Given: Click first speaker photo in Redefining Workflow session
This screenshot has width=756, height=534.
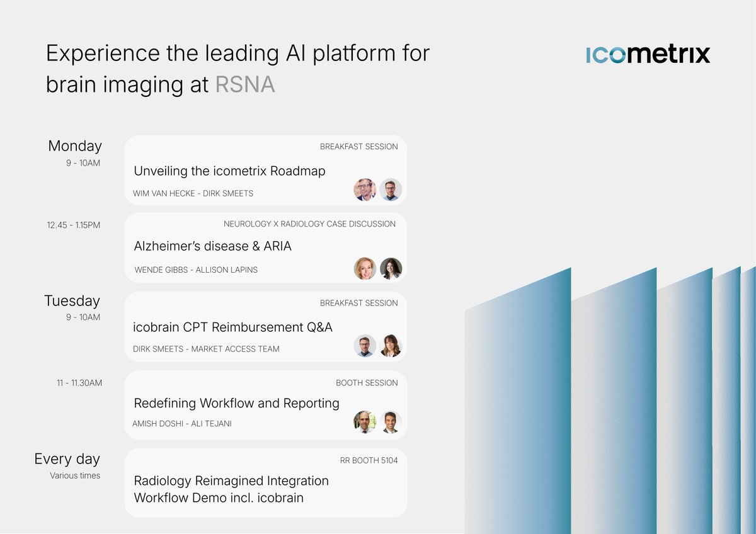Looking at the screenshot, I should [x=365, y=422].
